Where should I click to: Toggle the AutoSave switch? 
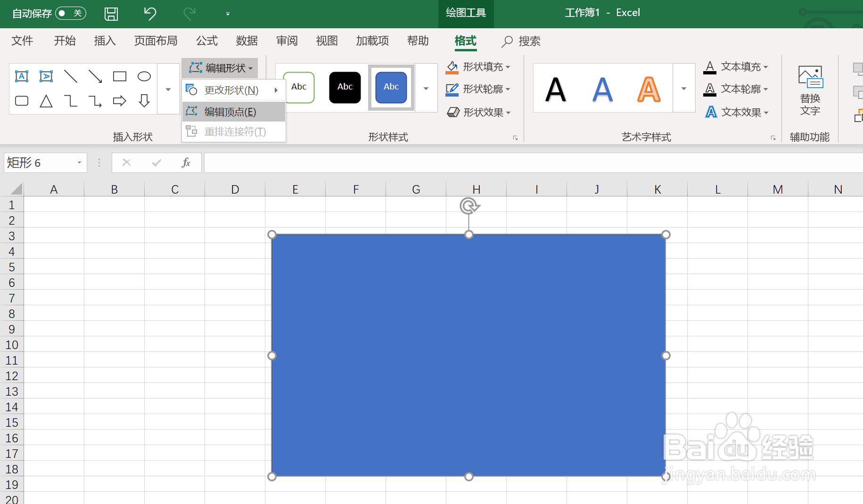coord(70,13)
